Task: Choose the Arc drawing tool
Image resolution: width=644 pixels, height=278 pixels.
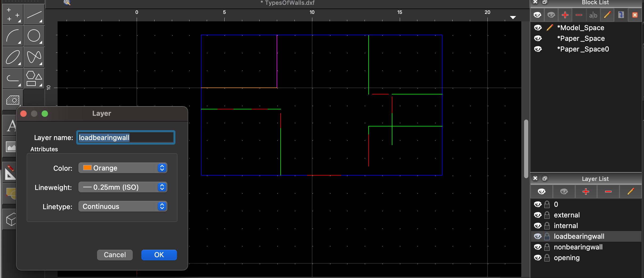Action: (x=13, y=36)
